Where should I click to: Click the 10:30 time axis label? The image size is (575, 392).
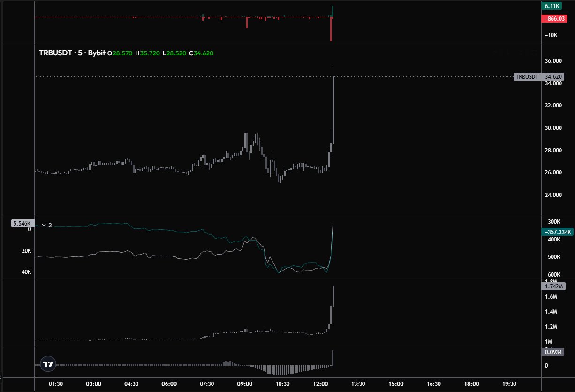coord(282,384)
